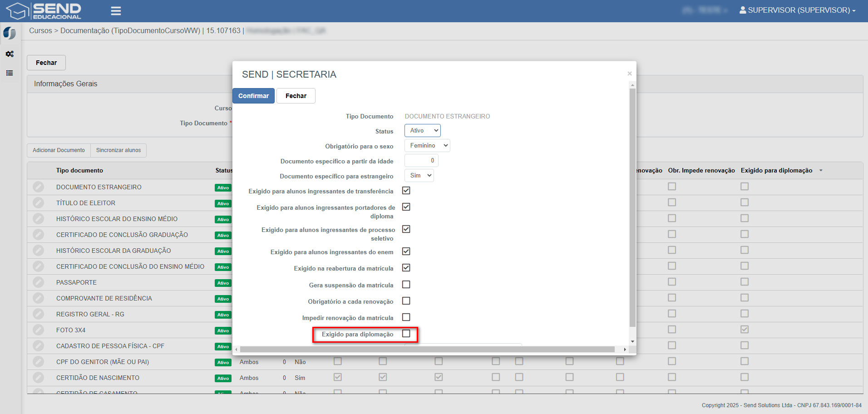Toggle Exigido para alunos ingressantes de transferência
868x414 pixels.
click(x=406, y=191)
